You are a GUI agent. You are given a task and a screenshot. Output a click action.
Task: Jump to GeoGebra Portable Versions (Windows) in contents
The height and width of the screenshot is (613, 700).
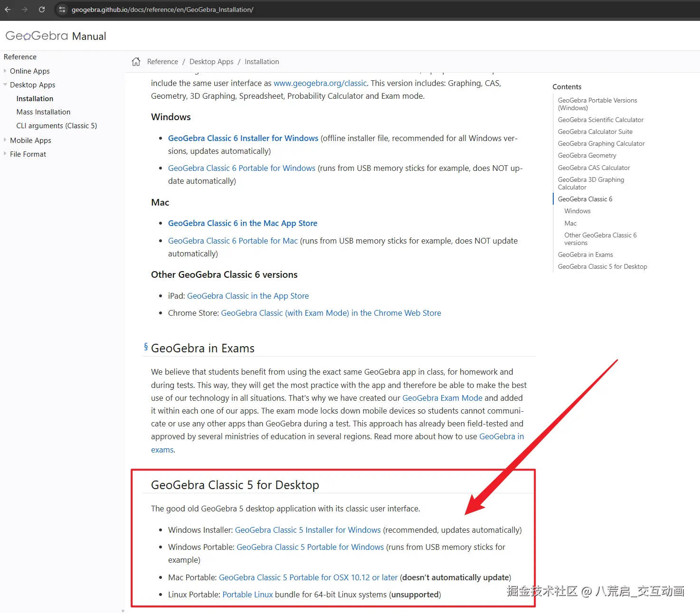[x=597, y=104]
